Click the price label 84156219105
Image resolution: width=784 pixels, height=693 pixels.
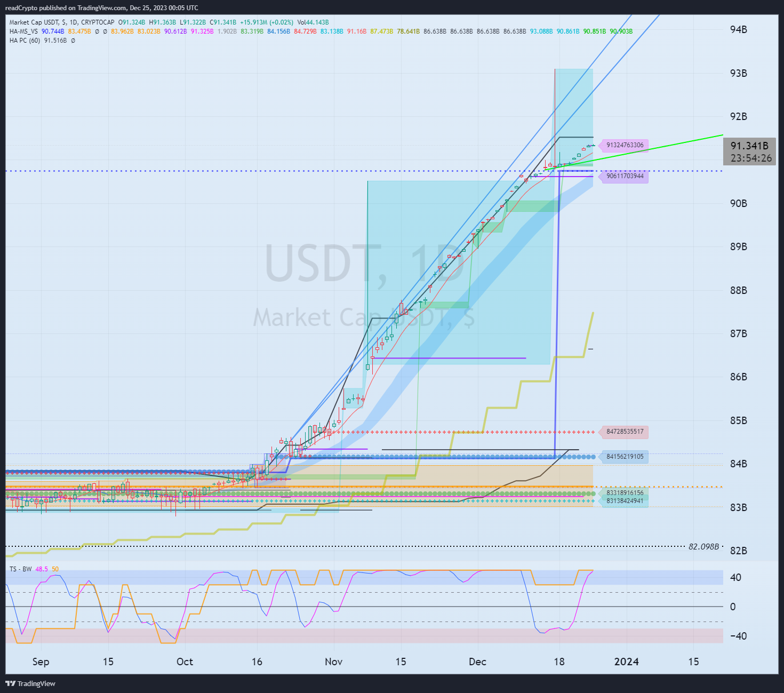tap(625, 457)
